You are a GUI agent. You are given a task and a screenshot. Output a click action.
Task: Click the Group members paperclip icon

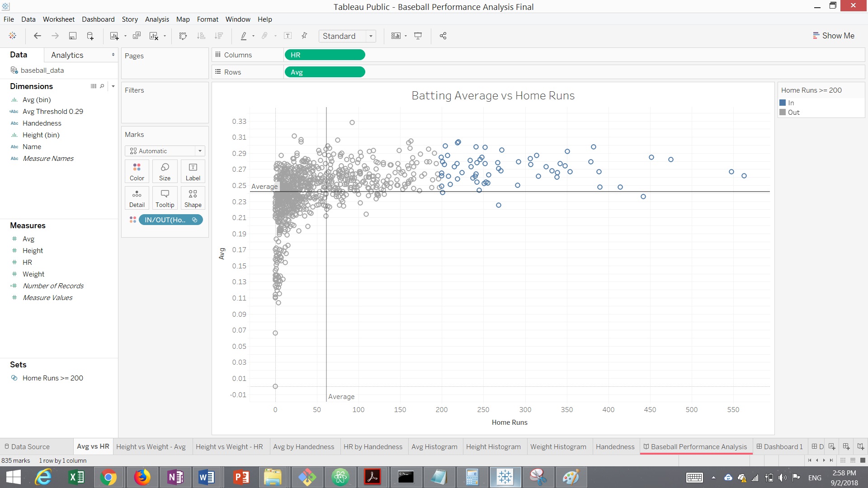click(265, 36)
